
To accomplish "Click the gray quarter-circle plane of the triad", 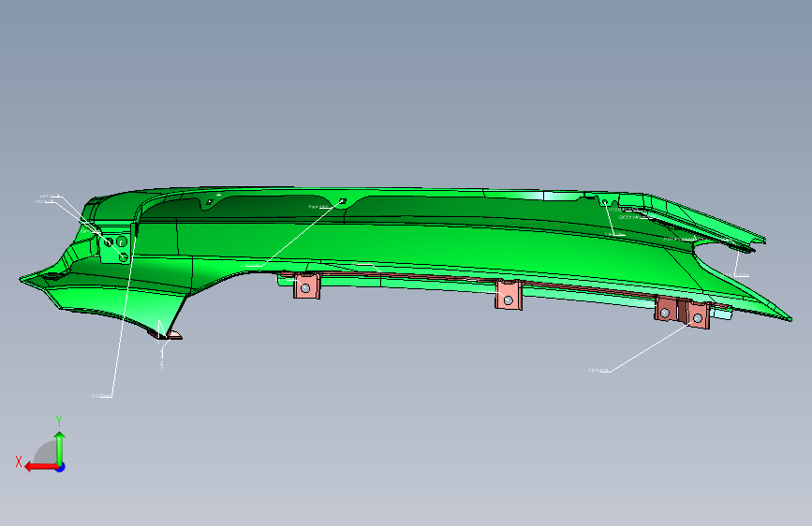I will [x=45, y=452].
